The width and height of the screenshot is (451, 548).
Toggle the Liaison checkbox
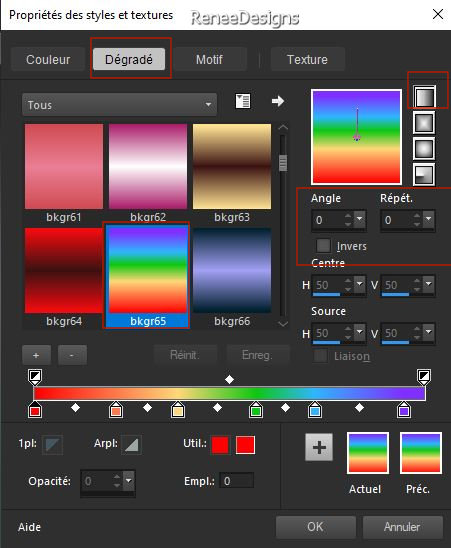[x=320, y=356]
